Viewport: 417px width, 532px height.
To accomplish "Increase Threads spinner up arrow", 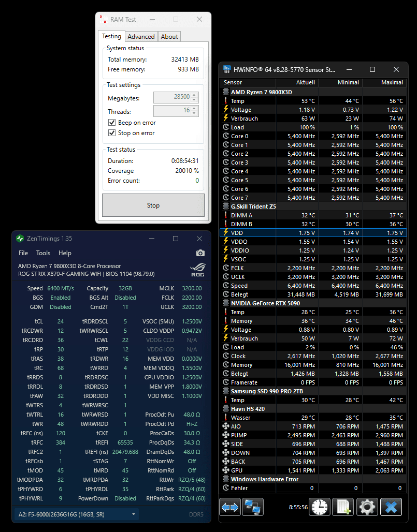I will coord(194,109).
